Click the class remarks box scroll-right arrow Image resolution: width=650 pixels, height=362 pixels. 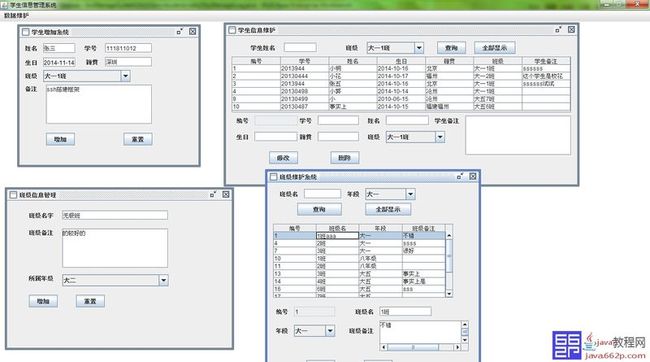pos(458,347)
